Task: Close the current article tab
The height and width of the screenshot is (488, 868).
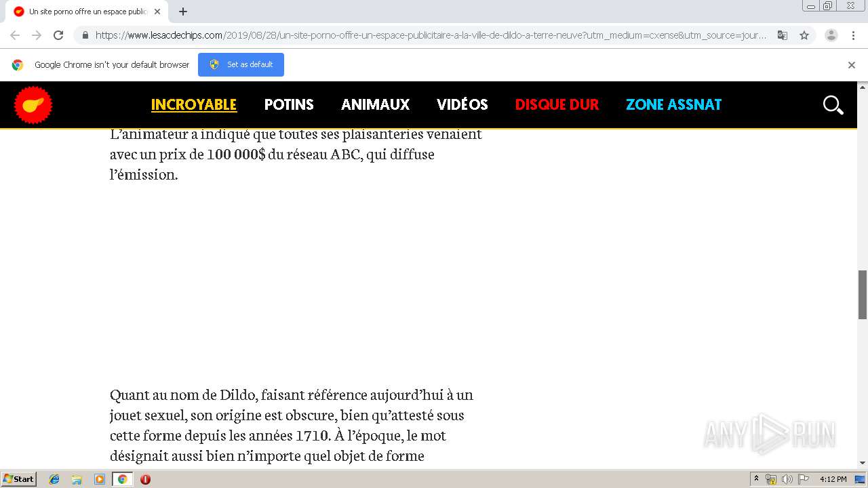Action: [x=157, y=12]
